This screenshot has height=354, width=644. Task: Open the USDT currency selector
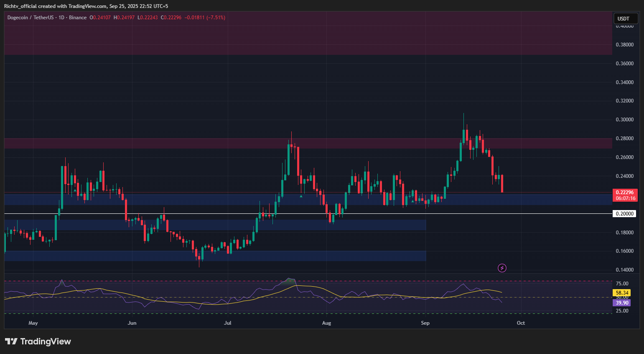point(625,18)
